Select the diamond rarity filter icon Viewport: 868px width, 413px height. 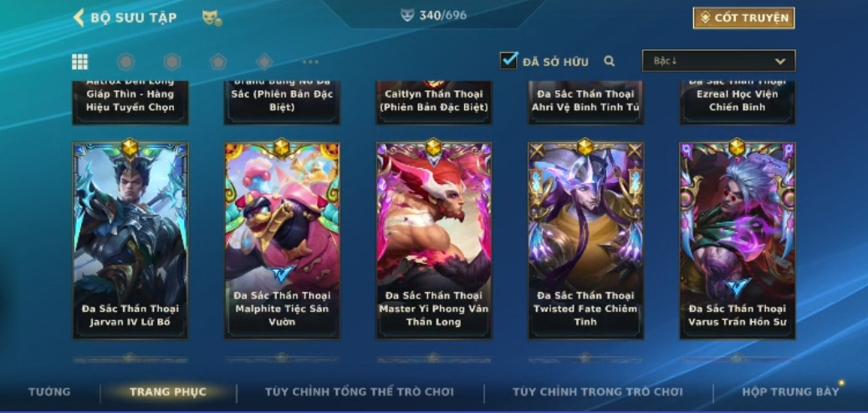264,62
